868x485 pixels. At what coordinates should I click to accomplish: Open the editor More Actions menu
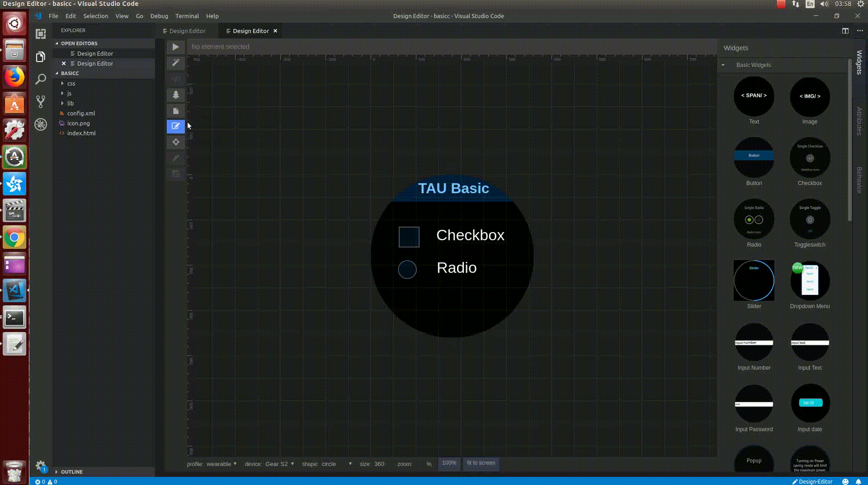coord(860,31)
